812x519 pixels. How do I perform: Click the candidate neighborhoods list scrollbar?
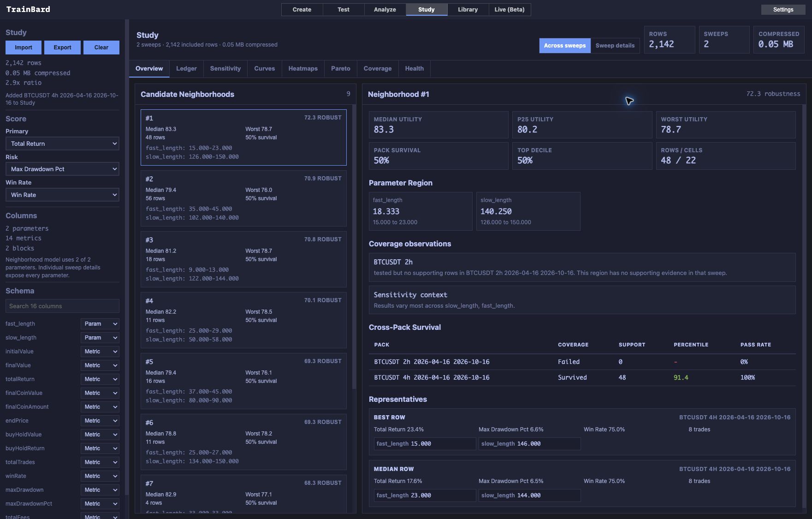coord(354,247)
